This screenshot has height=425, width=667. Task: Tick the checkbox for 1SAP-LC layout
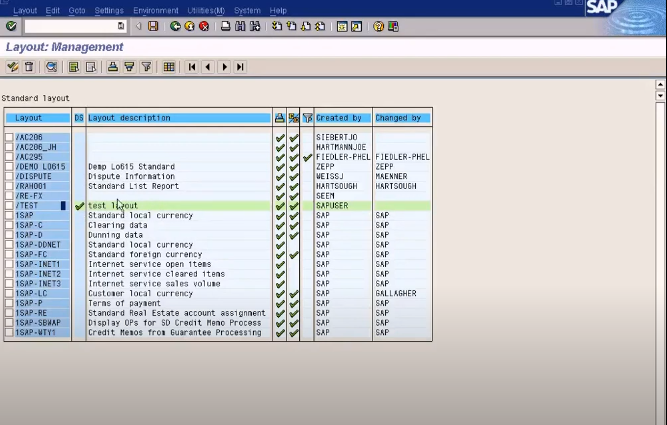(x=9, y=294)
